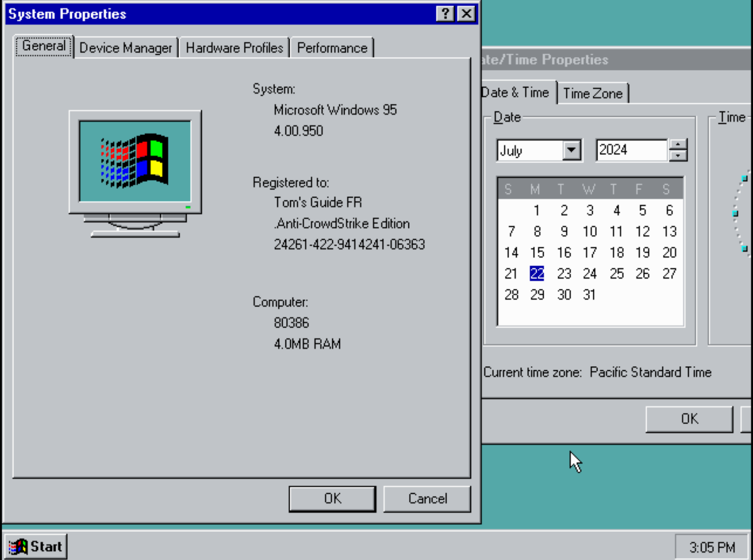Select July 15 in the calendar
Image resolution: width=753 pixels, height=560 pixels.
pos(537,253)
